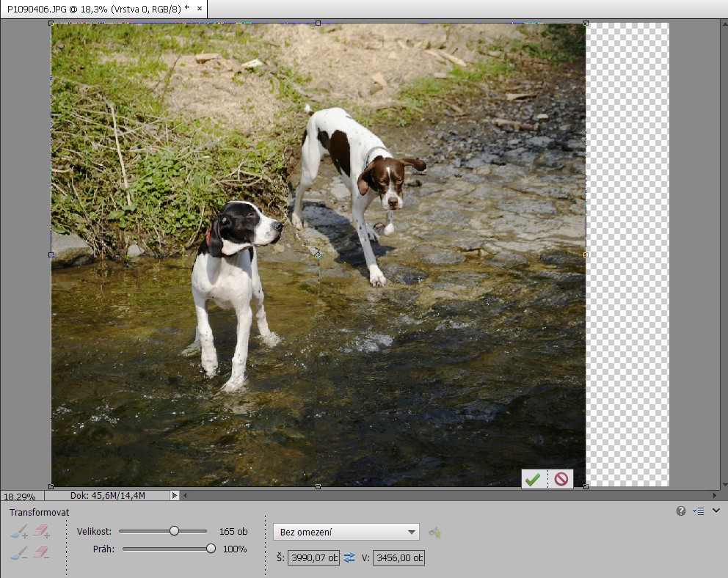Select the mark-for-protection brush
728x578 pixels.
pyautogui.click(x=20, y=531)
